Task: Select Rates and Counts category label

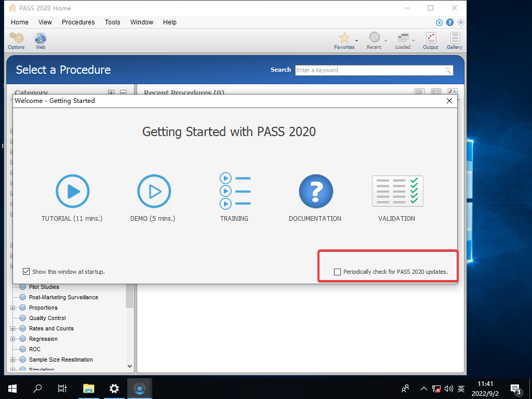Action: click(51, 328)
